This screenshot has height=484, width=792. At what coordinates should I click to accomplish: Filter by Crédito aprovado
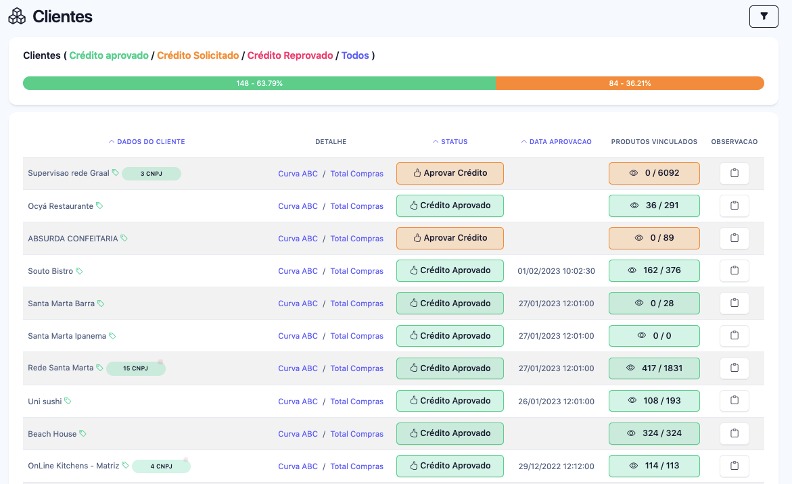(109, 55)
